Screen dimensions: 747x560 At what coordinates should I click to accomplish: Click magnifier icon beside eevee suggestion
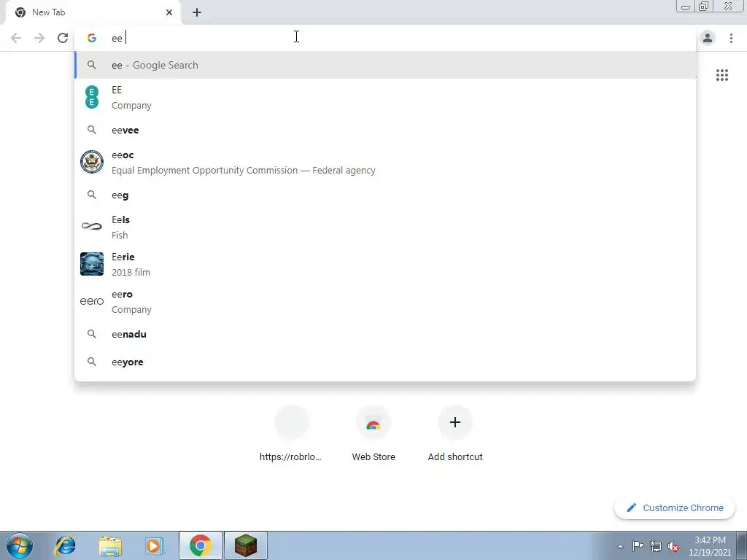click(x=91, y=130)
